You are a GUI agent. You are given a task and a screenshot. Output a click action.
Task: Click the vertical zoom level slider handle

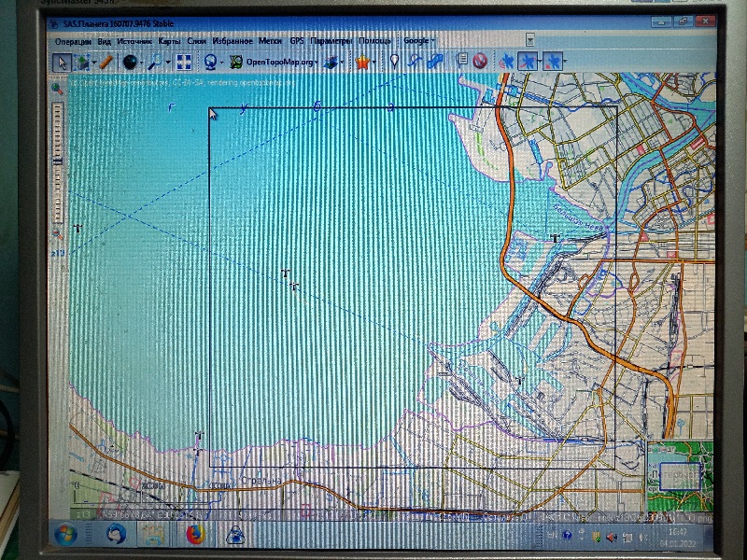click(58, 161)
